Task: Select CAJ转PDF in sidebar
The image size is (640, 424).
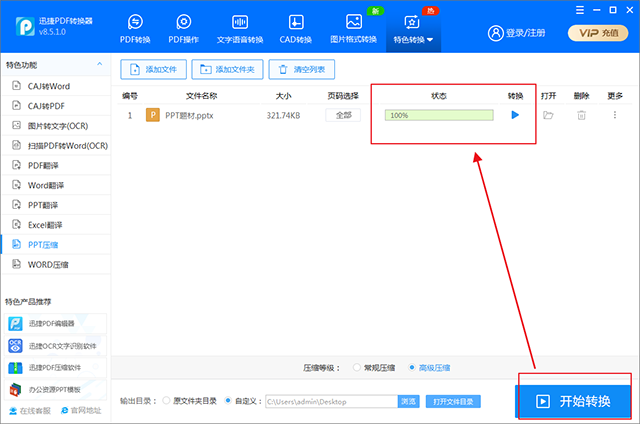Action: click(x=56, y=106)
